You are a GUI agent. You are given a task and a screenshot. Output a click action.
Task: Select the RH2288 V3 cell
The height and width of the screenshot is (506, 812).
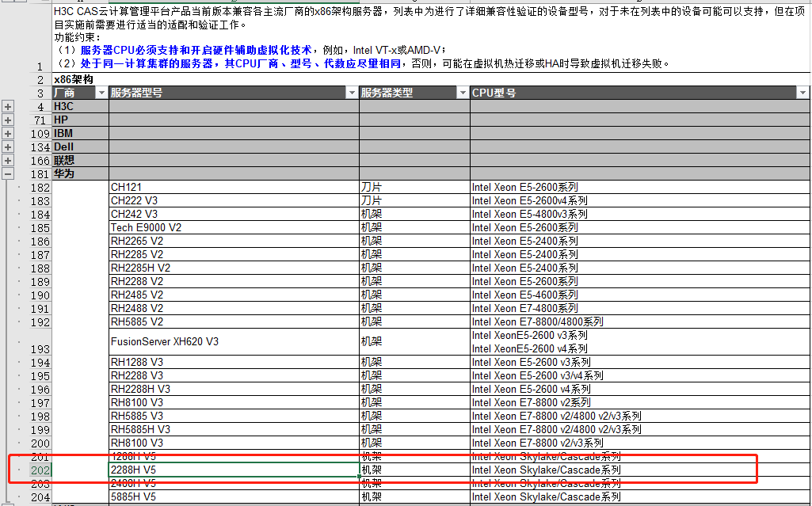pos(234,375)
